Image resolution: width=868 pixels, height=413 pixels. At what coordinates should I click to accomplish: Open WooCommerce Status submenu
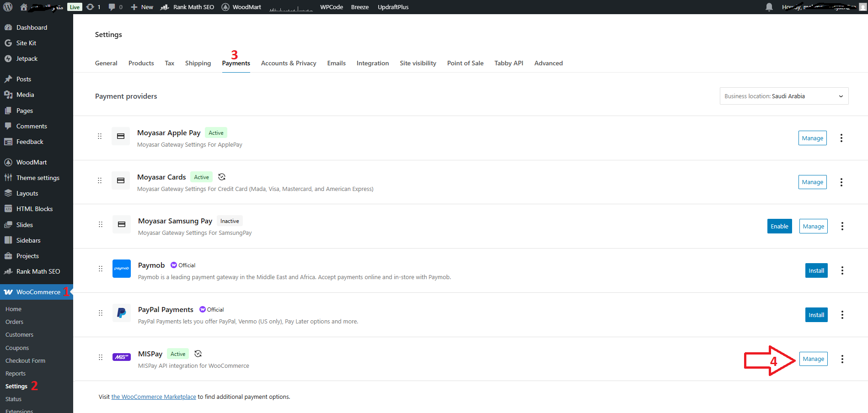(x=14, y=399)
